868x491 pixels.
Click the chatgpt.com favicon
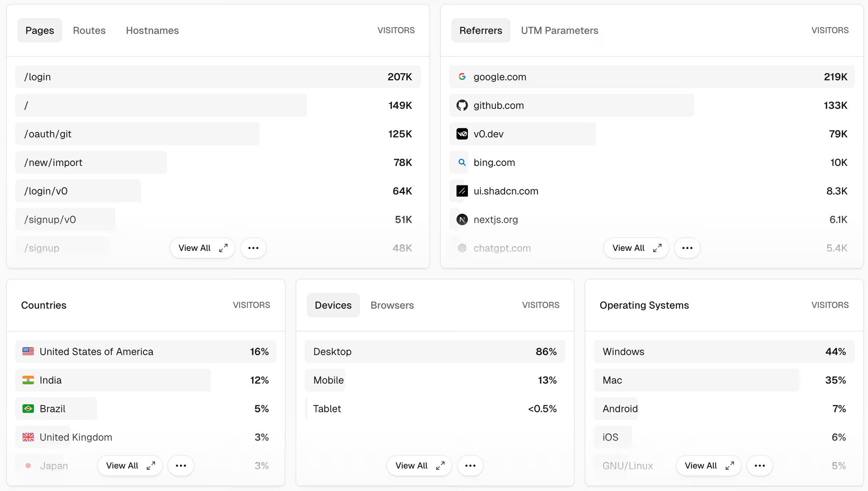click(462, 248)
